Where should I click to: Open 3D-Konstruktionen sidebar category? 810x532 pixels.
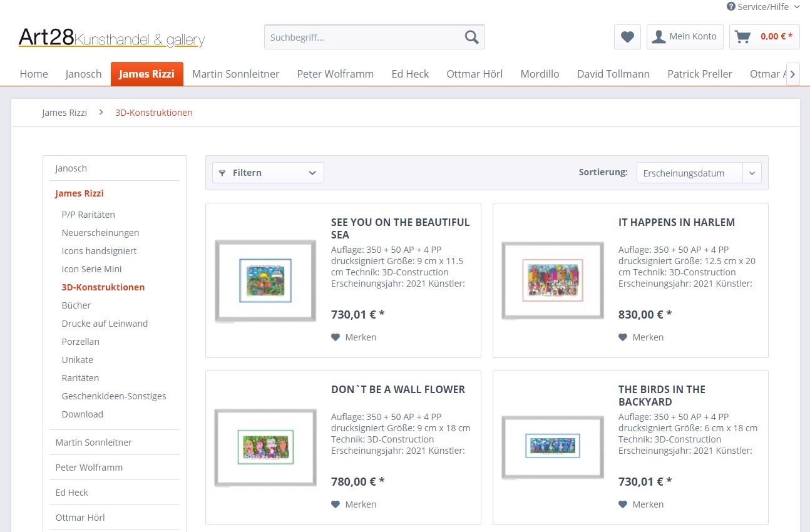pyautogui.click(x=103, y=287)
